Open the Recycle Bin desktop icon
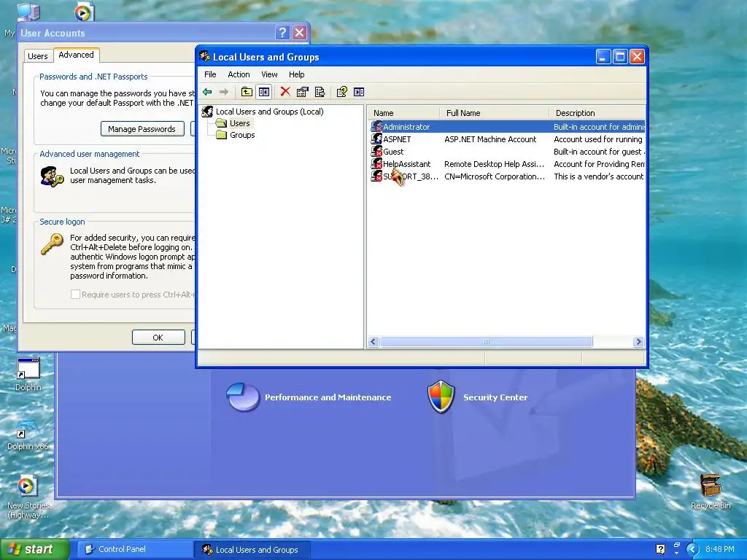This screenshot has width=747, height=560. 711,486
